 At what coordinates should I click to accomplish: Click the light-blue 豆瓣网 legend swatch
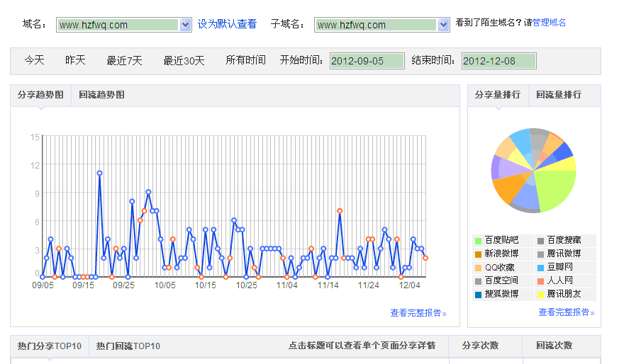pyautogui.click(x=540, y=268)
